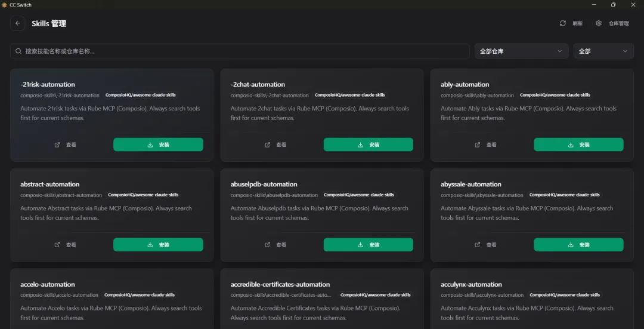
Task: Install the -2chat-automation skill
Action: pos(368,144)
